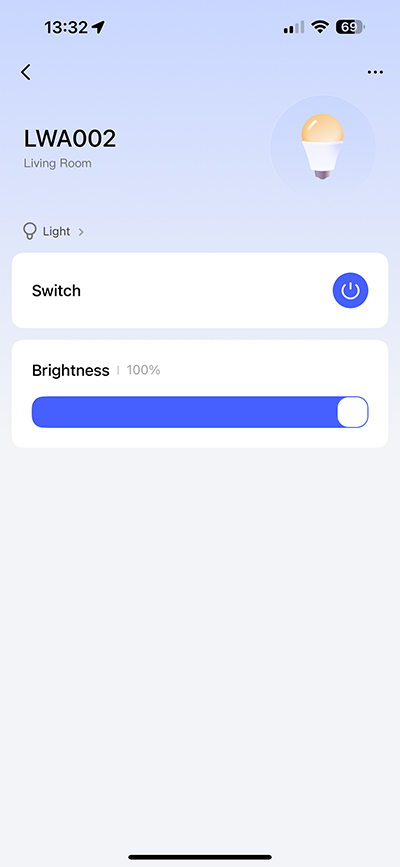Tap the Living Room room label
The width and height of the screenshot is (400, 867).
(x=58, y=164)
